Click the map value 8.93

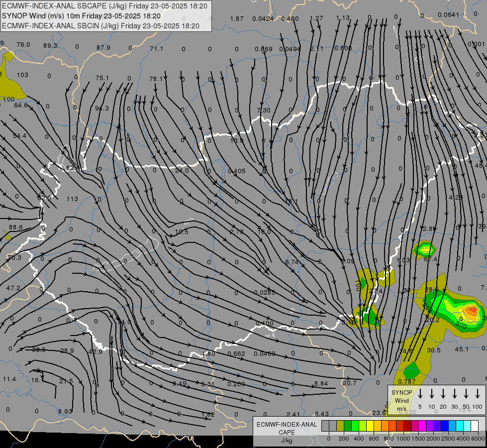tap(65, 412)
